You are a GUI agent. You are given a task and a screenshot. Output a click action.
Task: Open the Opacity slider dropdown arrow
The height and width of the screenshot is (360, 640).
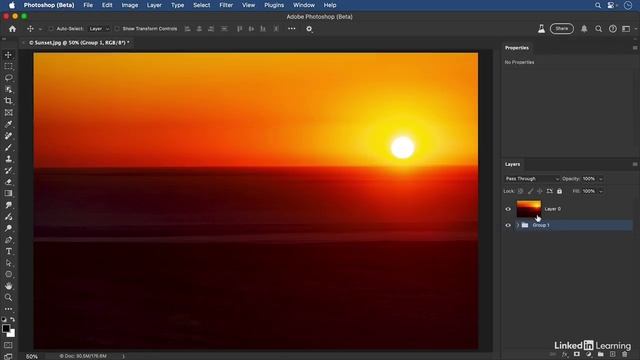[600, 179]
